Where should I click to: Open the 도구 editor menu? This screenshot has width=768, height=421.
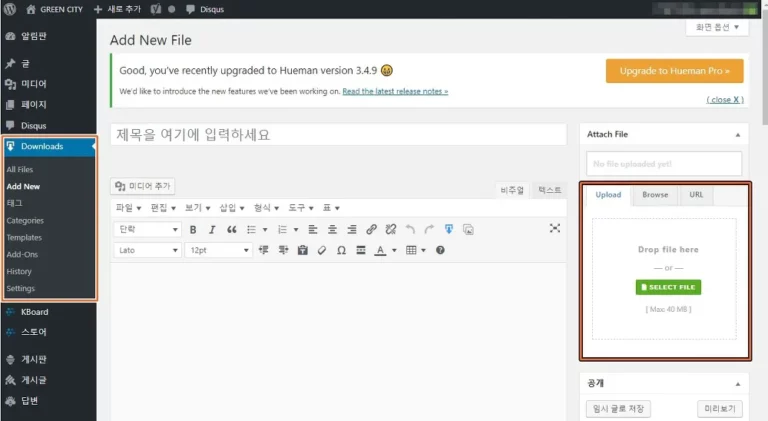[x=300, y=208]
